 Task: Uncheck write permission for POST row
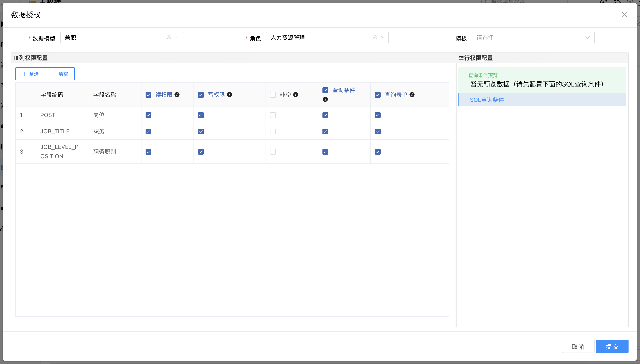[x=201, y=115]
